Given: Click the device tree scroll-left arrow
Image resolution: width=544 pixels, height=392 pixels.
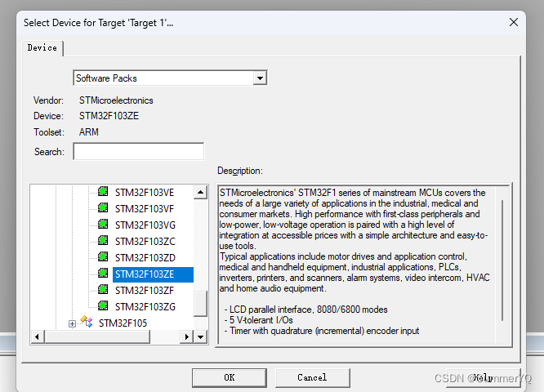Looking at the screenshot, I should pyautogui.click(x=38, y=336).
